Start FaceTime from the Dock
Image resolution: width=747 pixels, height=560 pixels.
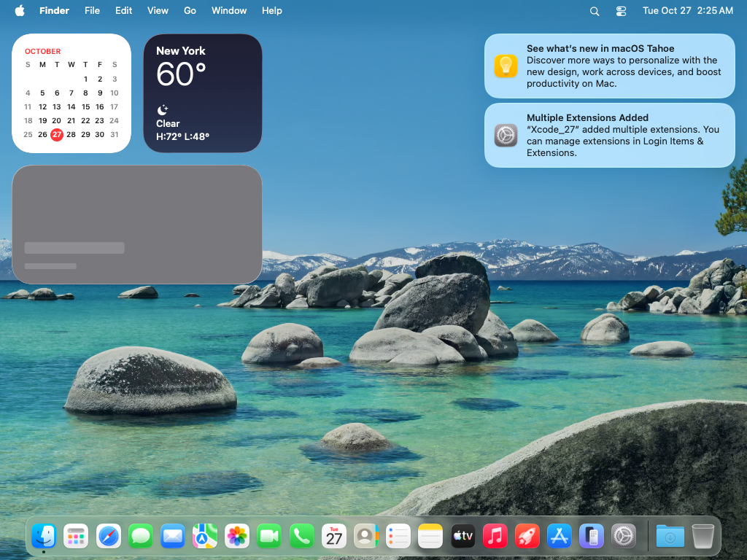click(269, 536)
